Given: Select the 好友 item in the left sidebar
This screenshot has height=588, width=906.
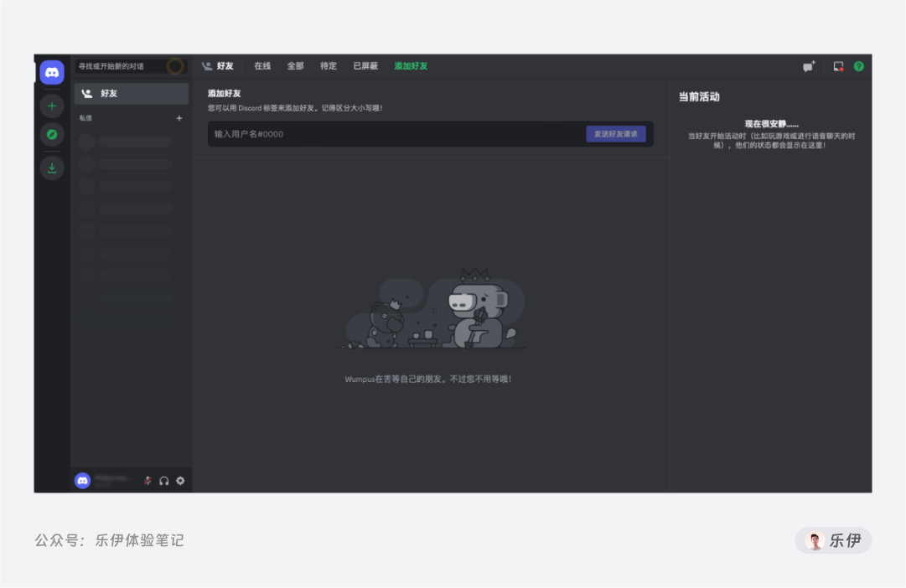Looking at the screenshot, I should click(x=131, y=94).
